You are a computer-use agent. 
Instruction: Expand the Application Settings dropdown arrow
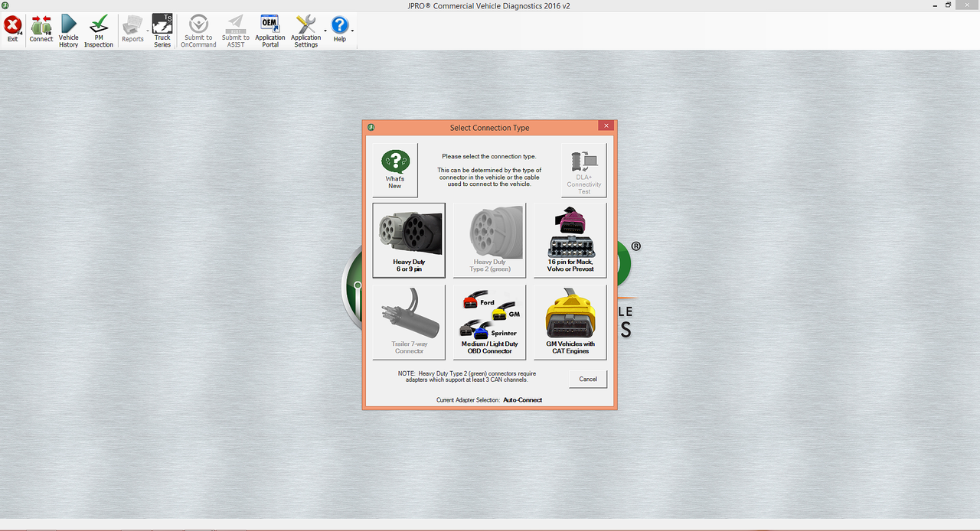[325, 31]
